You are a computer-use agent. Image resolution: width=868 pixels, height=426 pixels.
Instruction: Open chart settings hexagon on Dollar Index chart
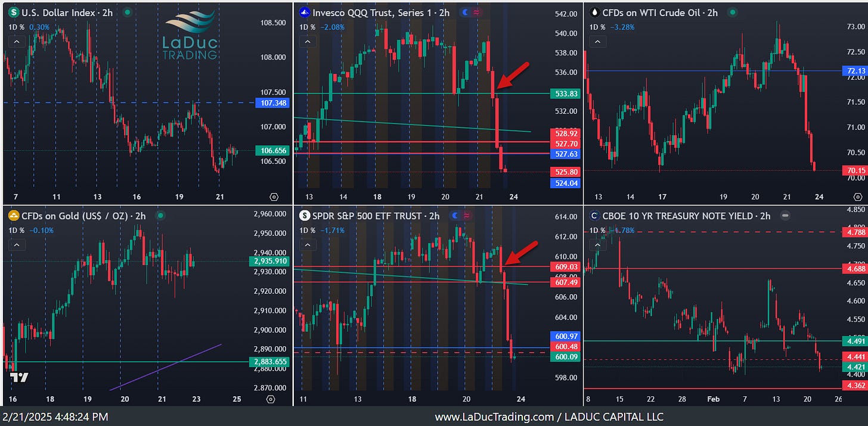pos(274,197)
